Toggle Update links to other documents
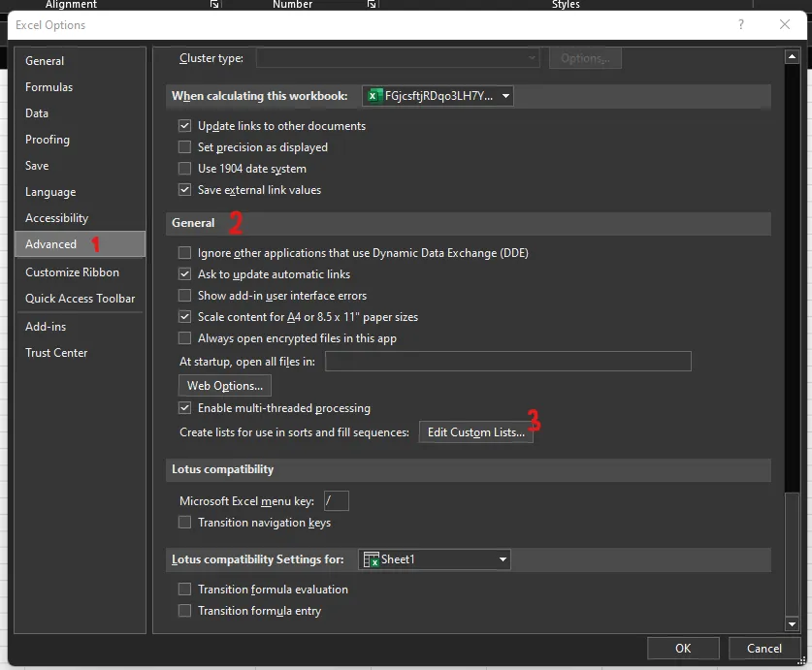The height and width of the screenshot is (670, 812). [x=185, y=126]
